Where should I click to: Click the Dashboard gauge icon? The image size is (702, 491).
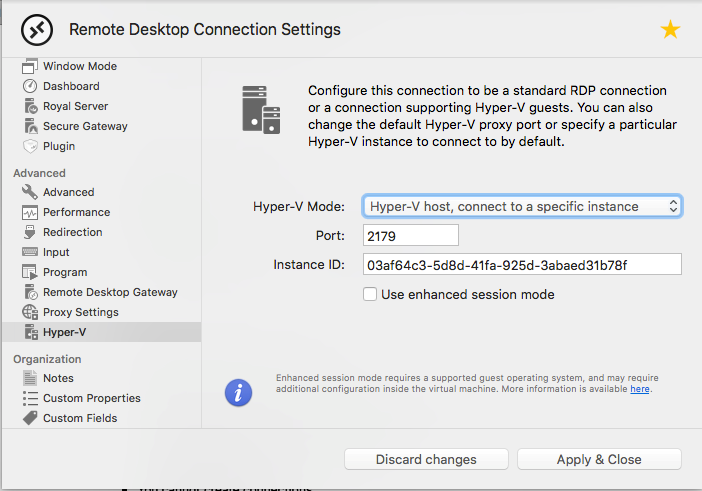[30, 86]
